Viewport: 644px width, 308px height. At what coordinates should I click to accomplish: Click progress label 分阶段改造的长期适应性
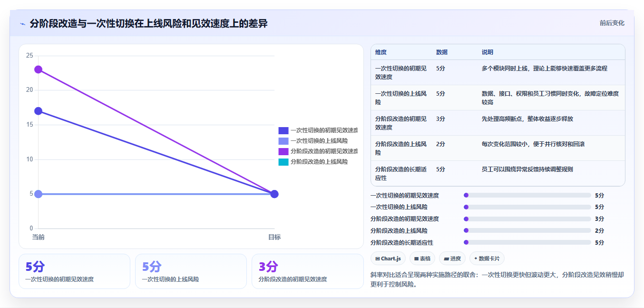tap(401, 242)
